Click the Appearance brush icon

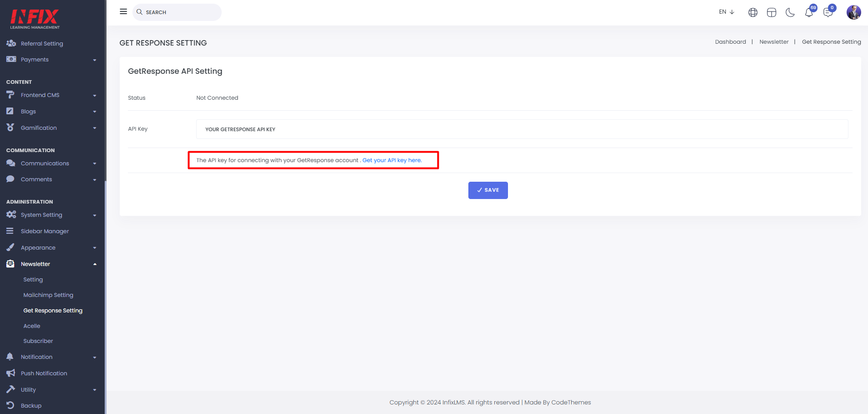tap(10, 247)
